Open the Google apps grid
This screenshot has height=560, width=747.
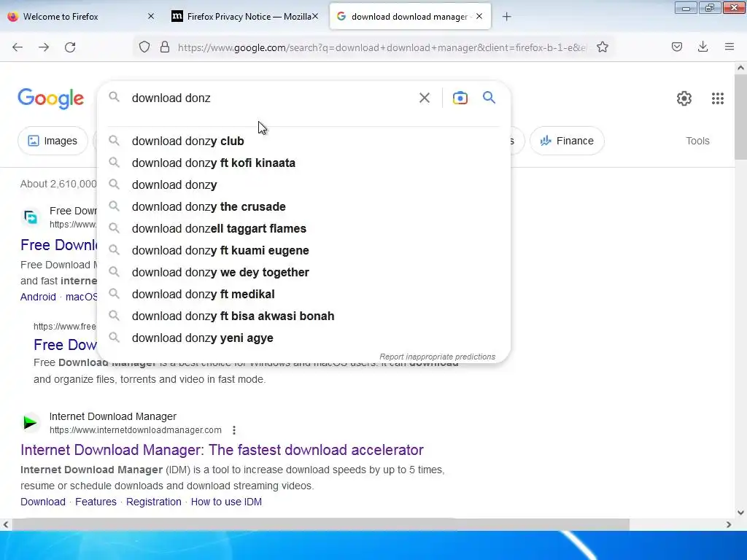[x=718, y=98]
